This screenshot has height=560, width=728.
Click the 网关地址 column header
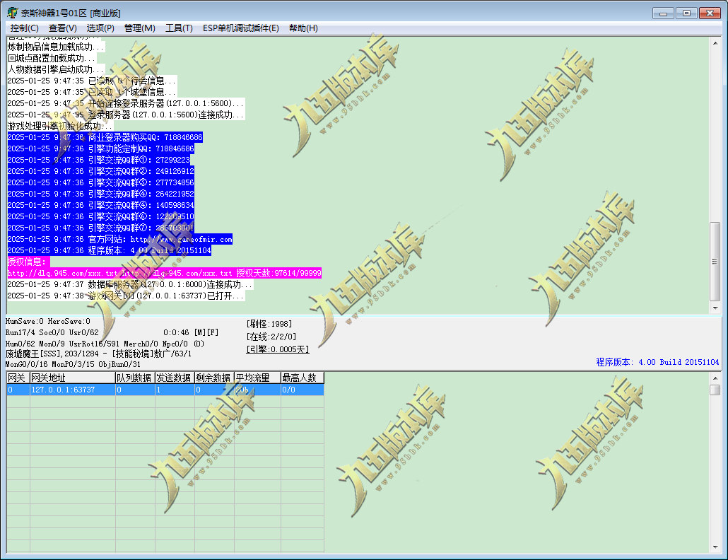[x=72, y=378]
